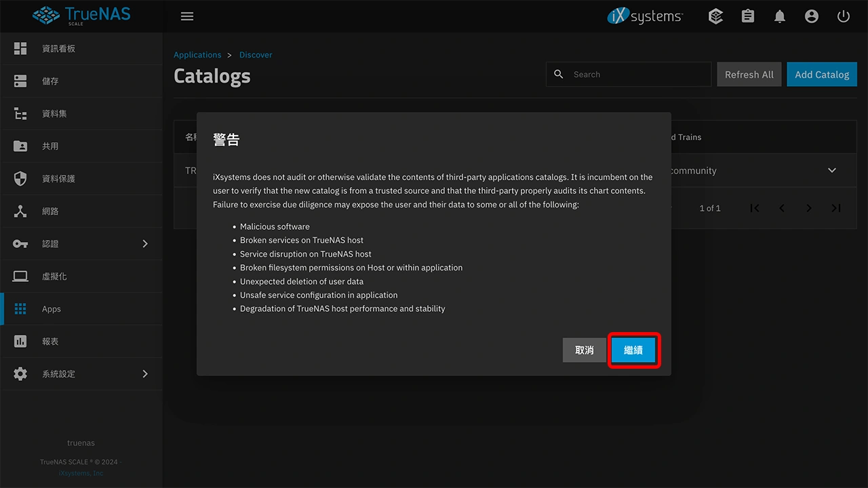Open the jobs clipboard icon
Image resolution: width=868 pixels, height=488 pixels.
748,16
